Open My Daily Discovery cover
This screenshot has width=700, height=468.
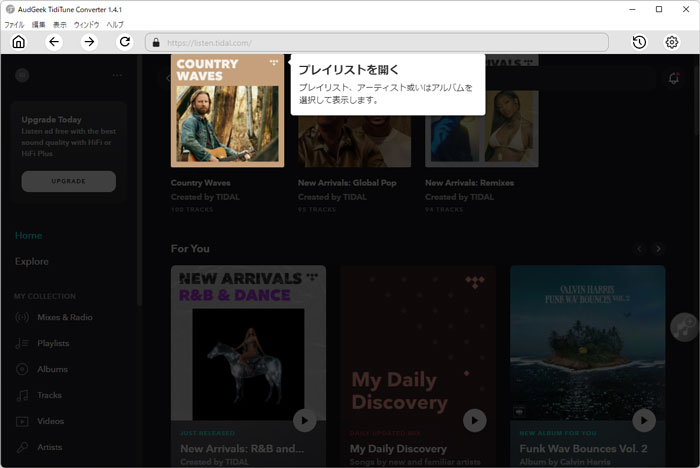click(418, 343)
